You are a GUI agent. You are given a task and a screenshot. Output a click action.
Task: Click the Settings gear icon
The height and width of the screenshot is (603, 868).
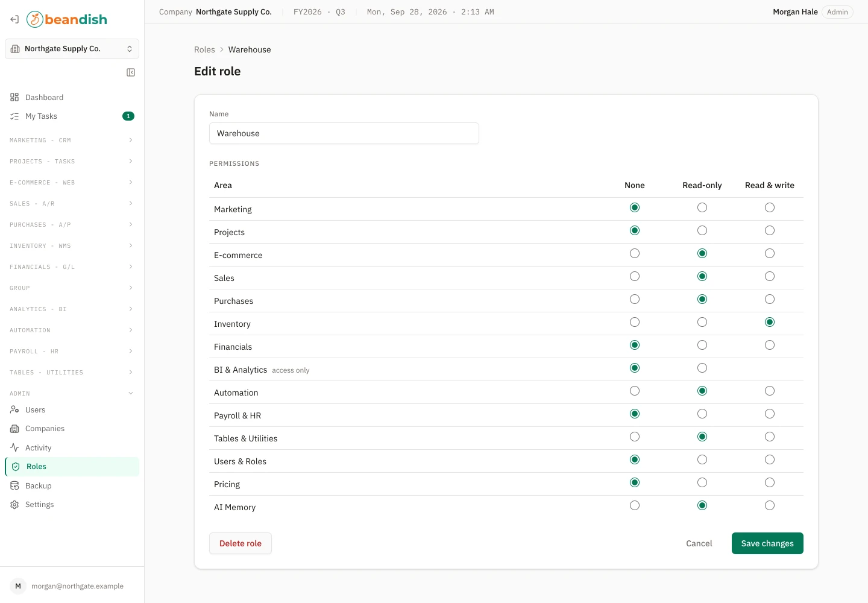[14, 505]
